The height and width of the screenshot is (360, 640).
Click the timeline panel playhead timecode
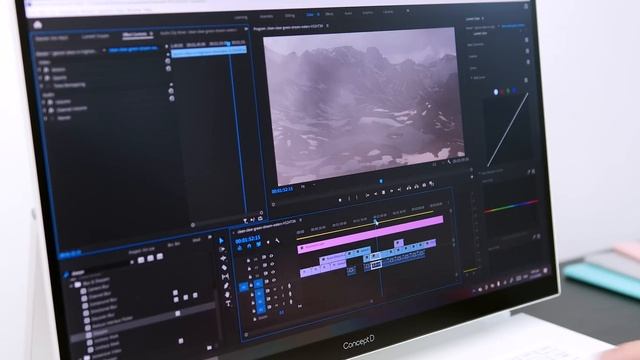coord(248,238)
